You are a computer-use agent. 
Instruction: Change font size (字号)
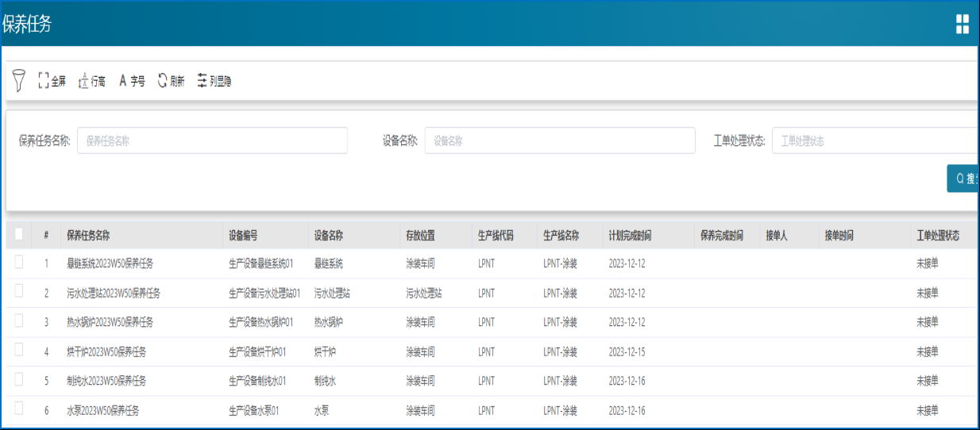132,81
